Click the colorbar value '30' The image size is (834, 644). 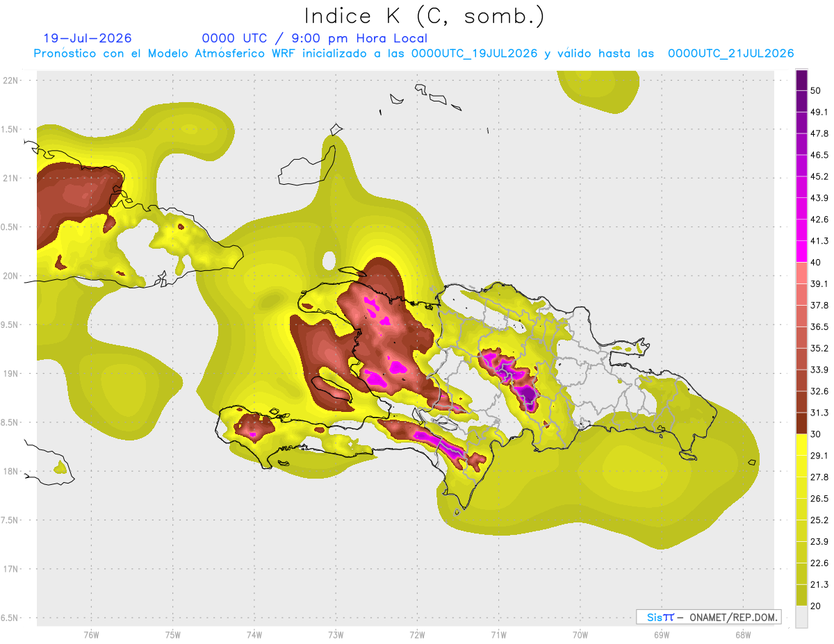pos(816,434)
